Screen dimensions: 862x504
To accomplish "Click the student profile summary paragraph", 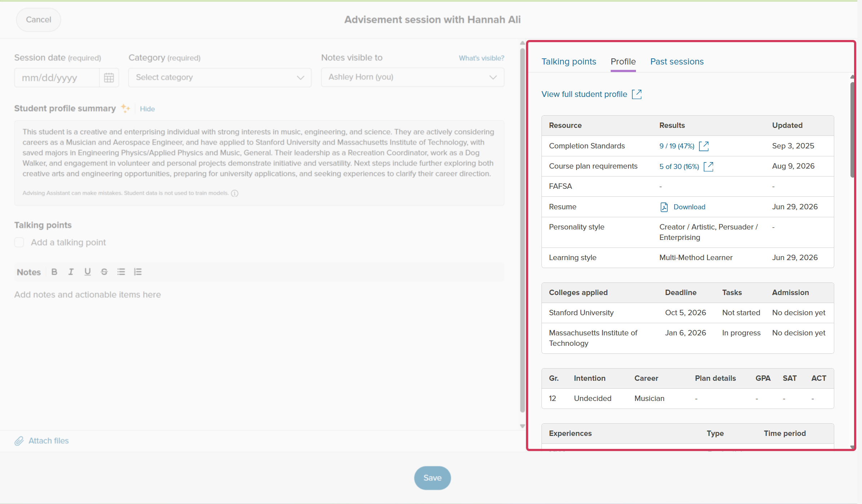I will click(x=258, y=153).
